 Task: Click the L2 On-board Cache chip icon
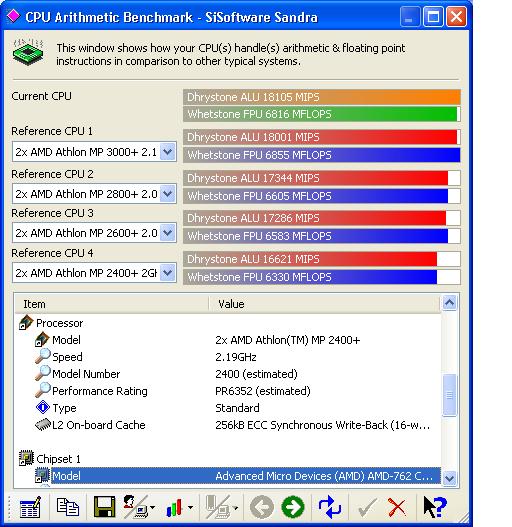pyautogui.click(x=43, y=424)
